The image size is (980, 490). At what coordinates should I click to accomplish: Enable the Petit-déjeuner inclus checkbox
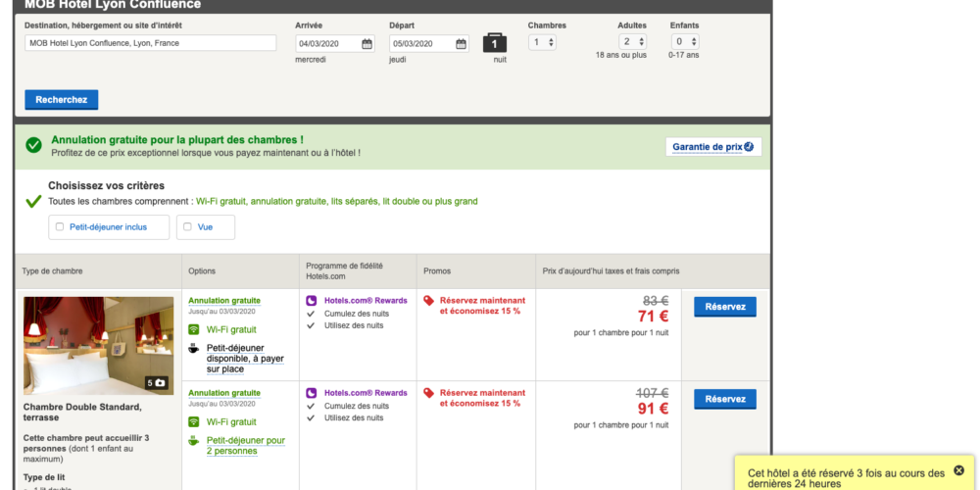pyautogui.click(x=61, y=226)
